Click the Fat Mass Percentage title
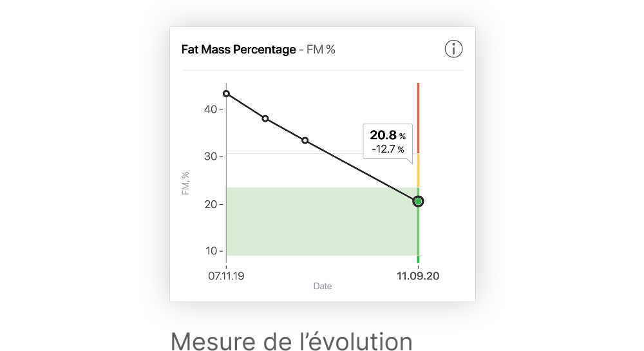The image size is (644, 351). [239, 50]
